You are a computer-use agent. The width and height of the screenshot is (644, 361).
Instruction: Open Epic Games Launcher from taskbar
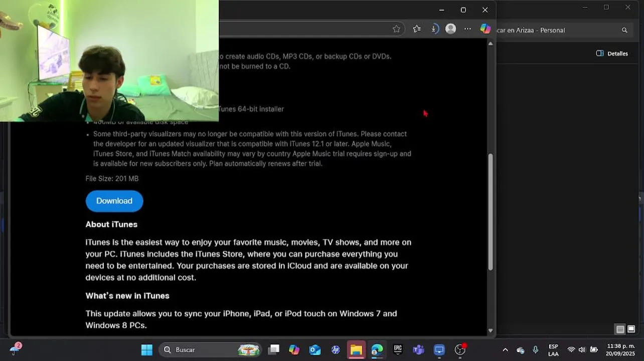398,349
